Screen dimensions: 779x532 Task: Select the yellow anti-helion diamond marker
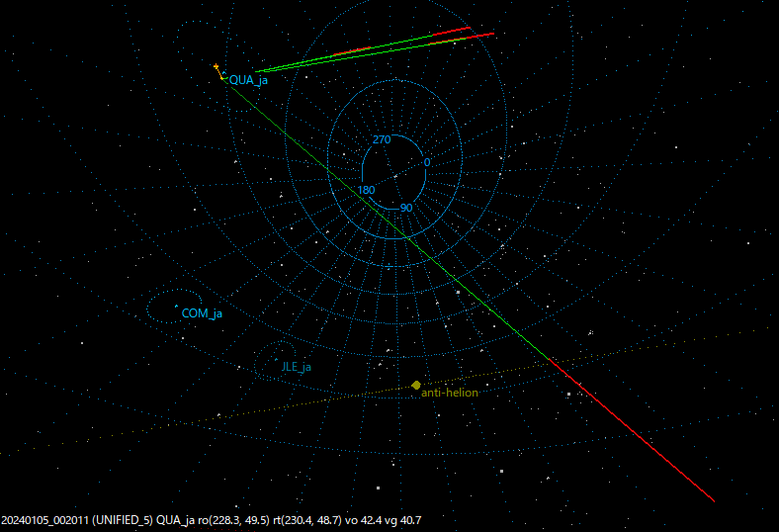[x=416, y=385]
